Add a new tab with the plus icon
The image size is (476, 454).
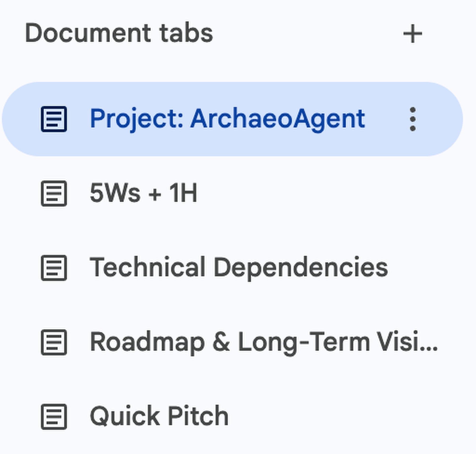[412, 33]
